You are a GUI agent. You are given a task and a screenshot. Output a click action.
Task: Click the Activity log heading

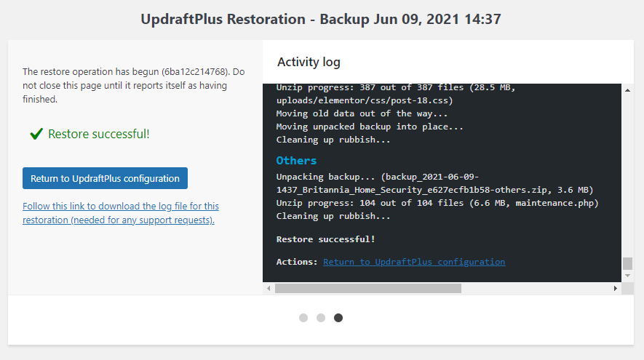[309, 62]
